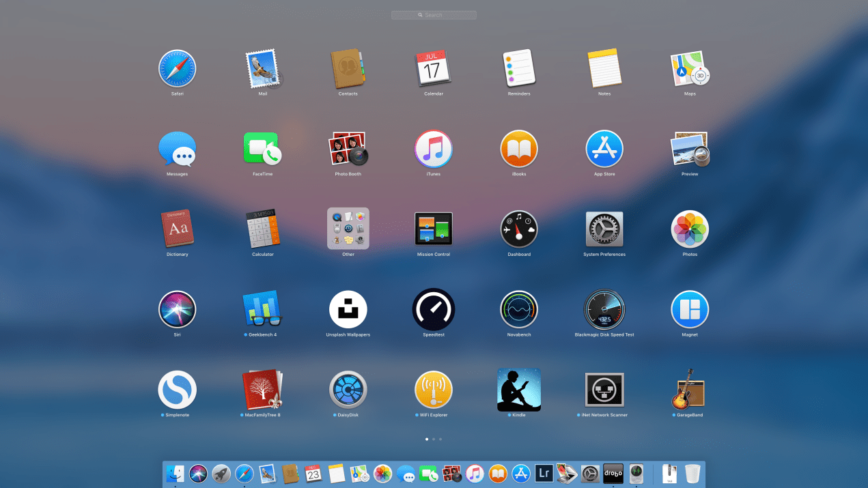Launch the Mail app
The width and height of the screenshot is (868, 488).
click(262, 71)
